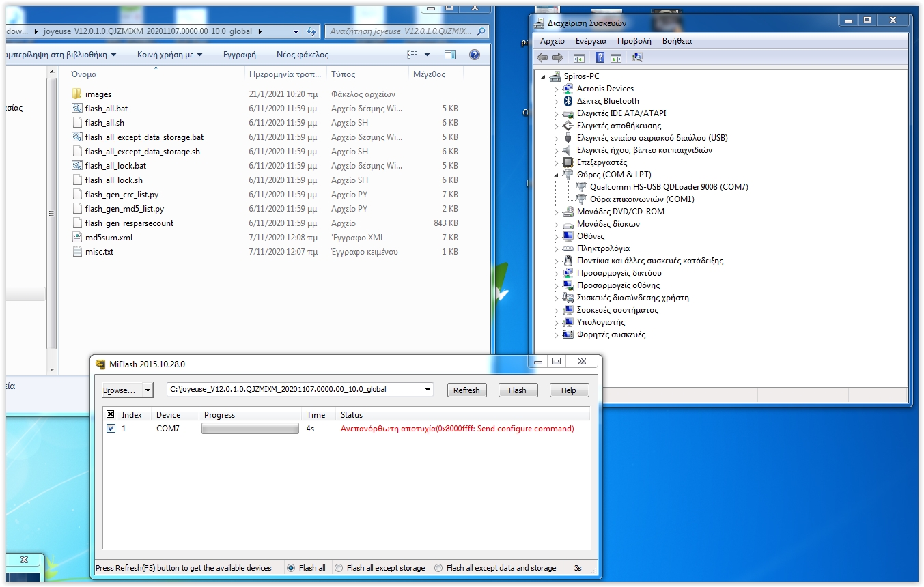Screen dimensions: 924x587
Task: Click the keyboards category icon
Action: pyautogui.click(x=568, y=248)
